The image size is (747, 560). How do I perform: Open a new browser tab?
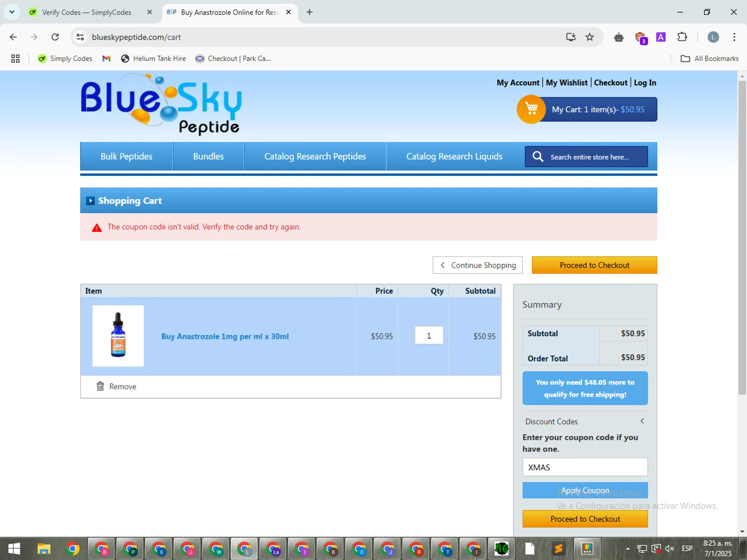point(309,12)
